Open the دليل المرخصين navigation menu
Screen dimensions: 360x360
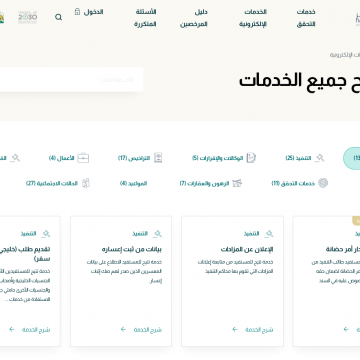tap(194, 18)
